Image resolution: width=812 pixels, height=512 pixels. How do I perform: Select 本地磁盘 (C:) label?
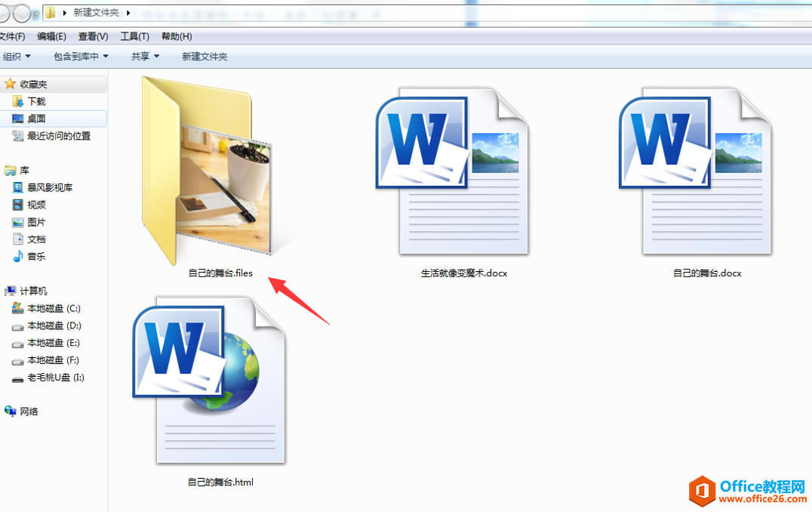54,308
